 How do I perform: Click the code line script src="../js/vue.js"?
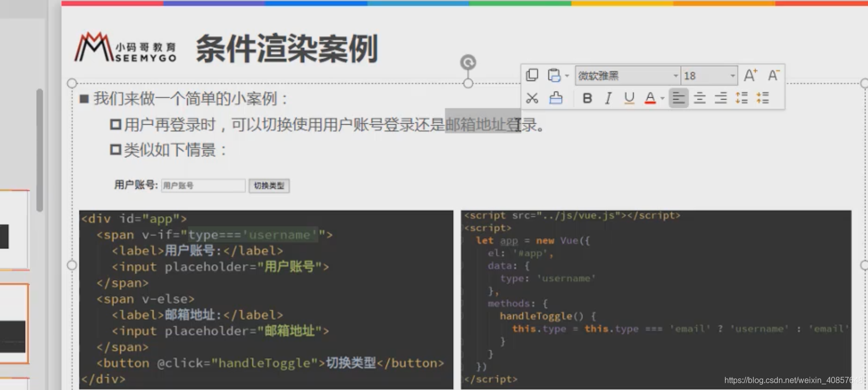point(572,215)
